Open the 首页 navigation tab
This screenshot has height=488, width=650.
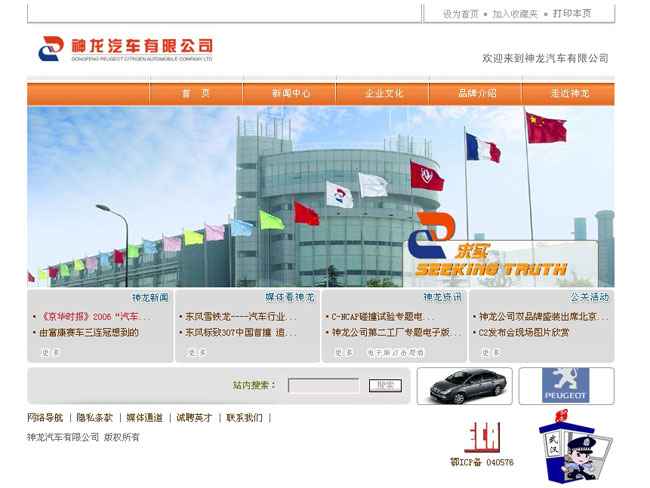tap(196, 94)
